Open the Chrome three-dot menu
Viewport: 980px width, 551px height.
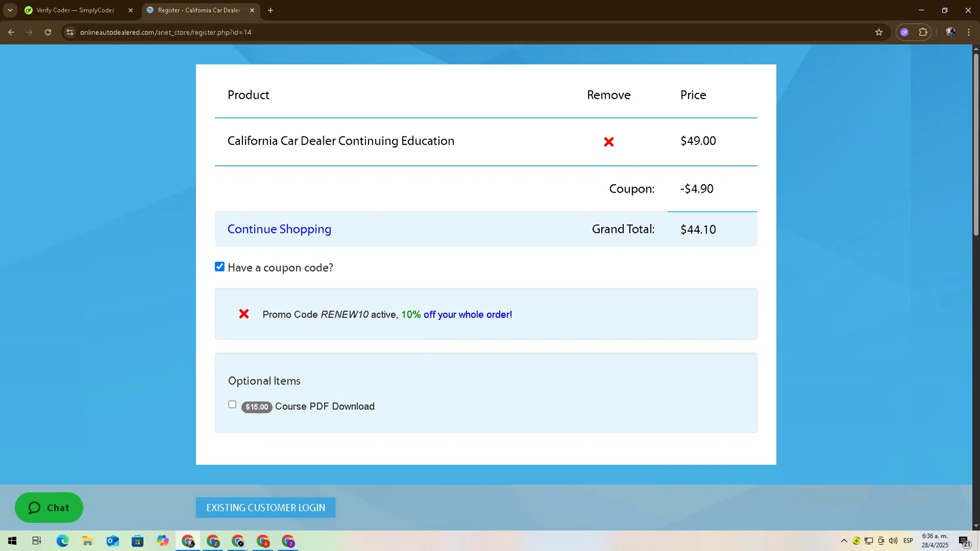coord(969,32)
